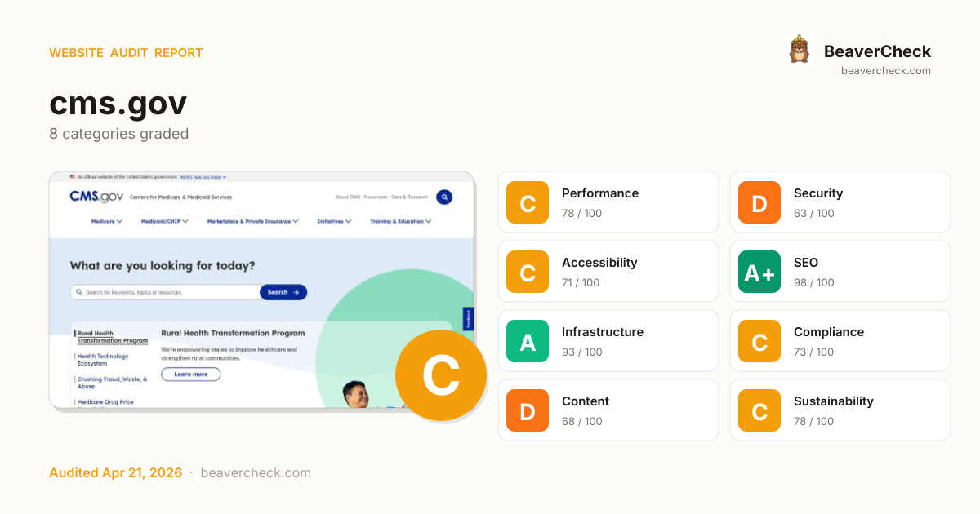Click the Security grade D badge
The width and height of the screenshot is (980, 514).
click(759, 202)
